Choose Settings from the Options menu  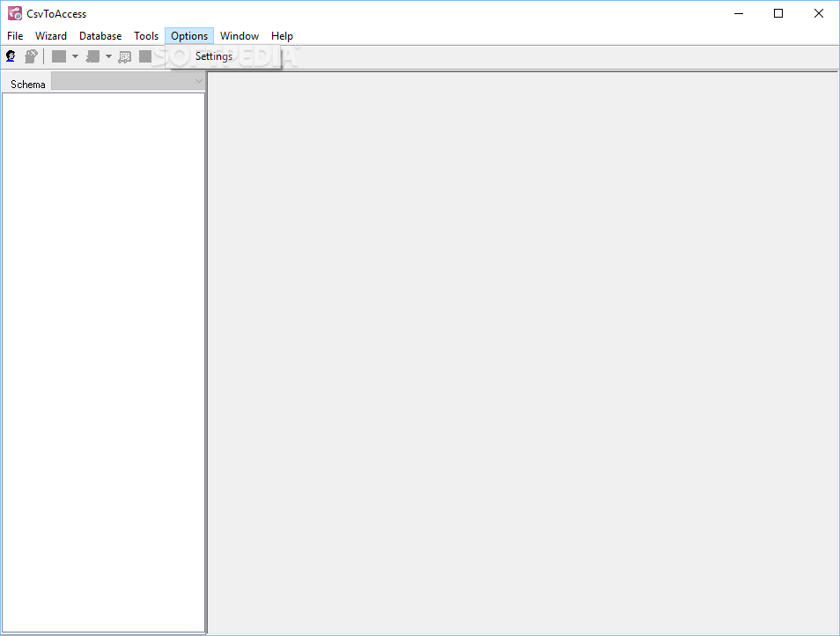224,56
